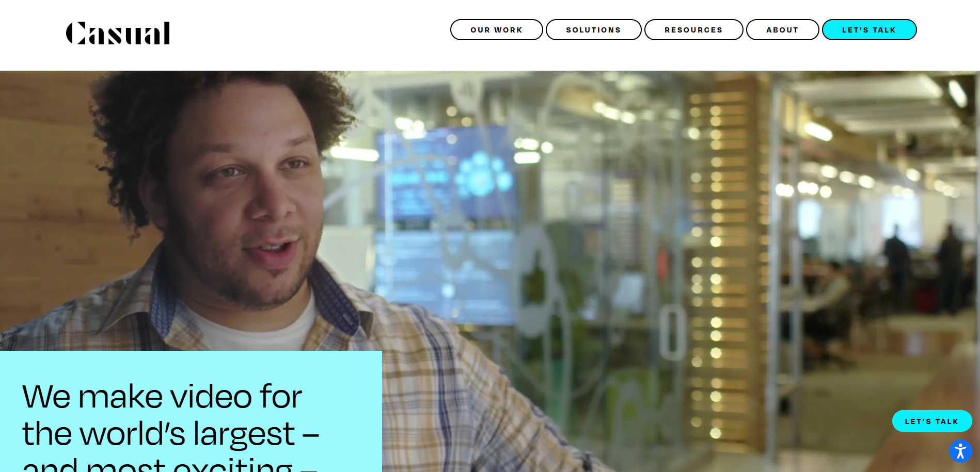The width and height of the screenshot is (980, 472).
Task: Click the white header area beside the logo
Action: coord(310,33)
